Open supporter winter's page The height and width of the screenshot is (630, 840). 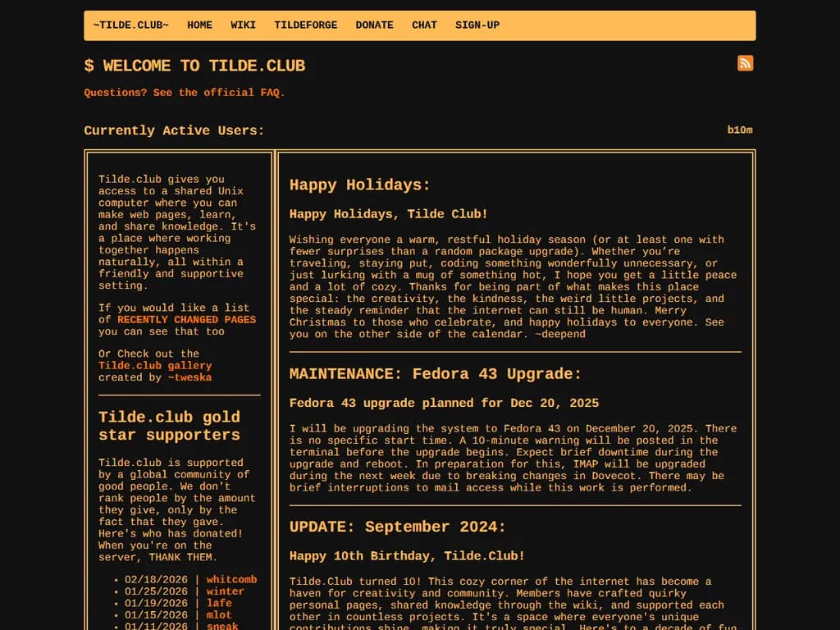click(225, 591)
